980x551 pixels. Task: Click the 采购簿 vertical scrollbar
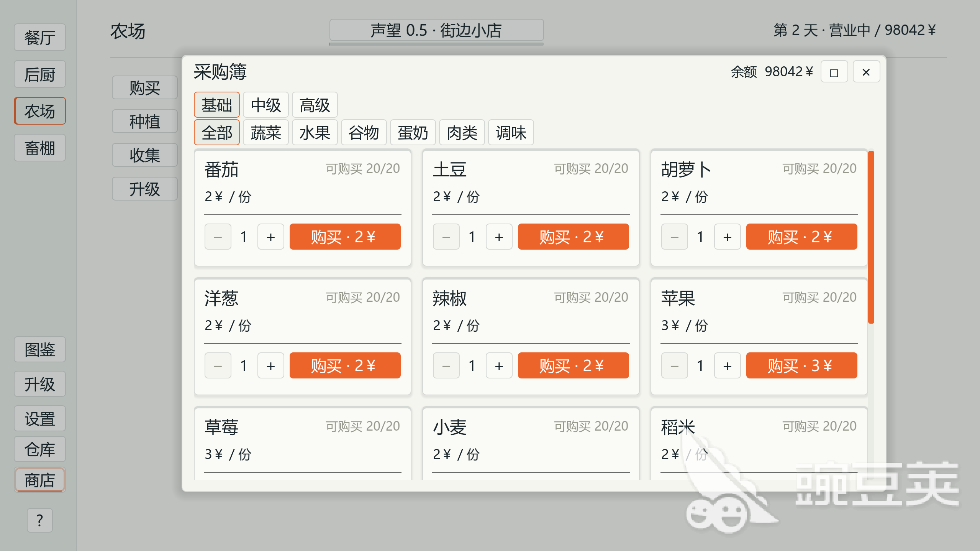(871, 237)
